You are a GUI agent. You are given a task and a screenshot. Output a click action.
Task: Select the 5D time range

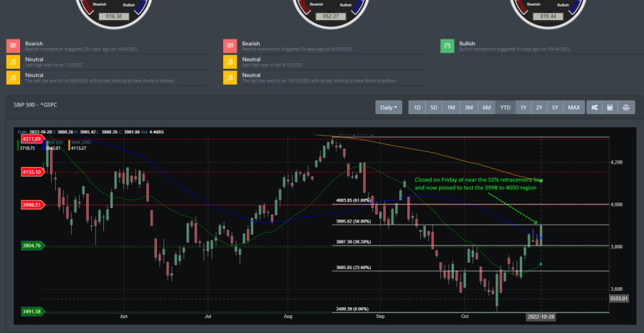[434, 108]
